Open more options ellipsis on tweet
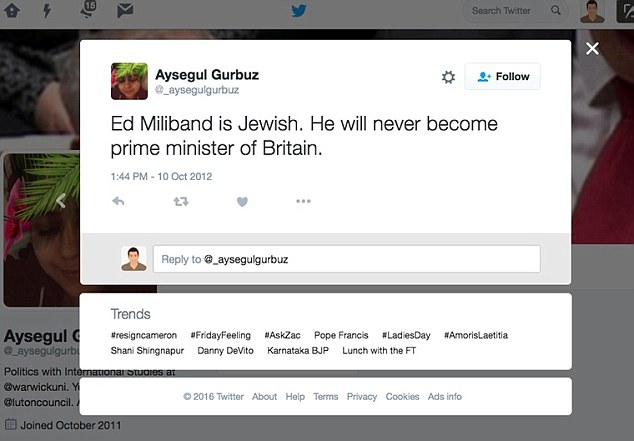Viewport: 634px width, 441px height. click(x=303, y=201)
